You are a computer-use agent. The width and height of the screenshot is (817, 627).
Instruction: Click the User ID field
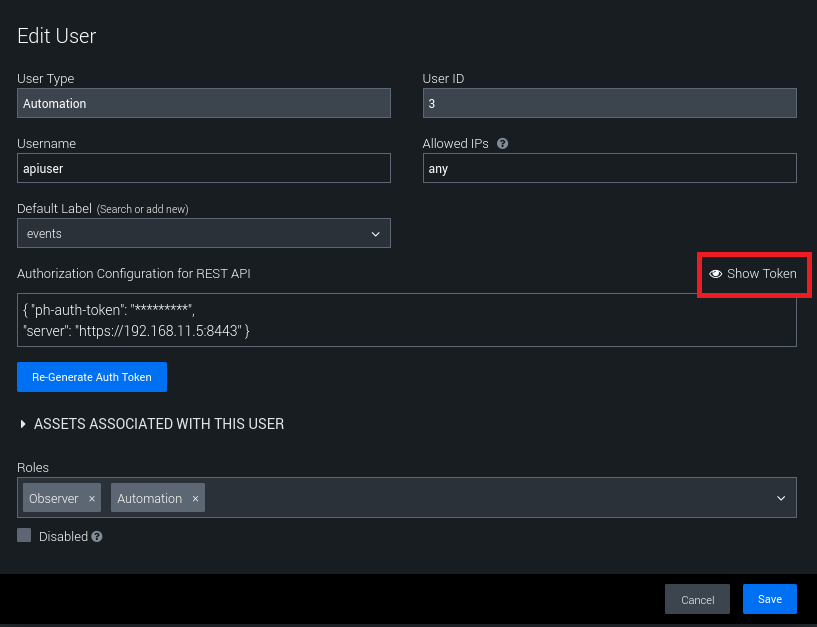(x=609, y=104)
